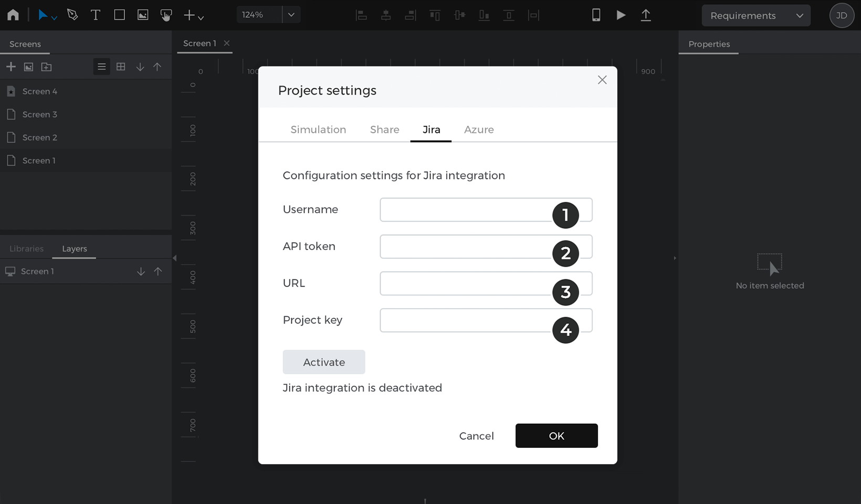The height and width of the screenshot is (504, 861).
Task: Click the align left icon
Action: click(x=361, y=15)
